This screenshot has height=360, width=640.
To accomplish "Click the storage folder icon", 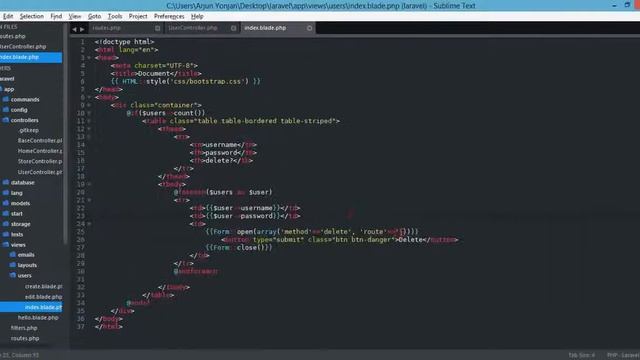I will [6, 224].
